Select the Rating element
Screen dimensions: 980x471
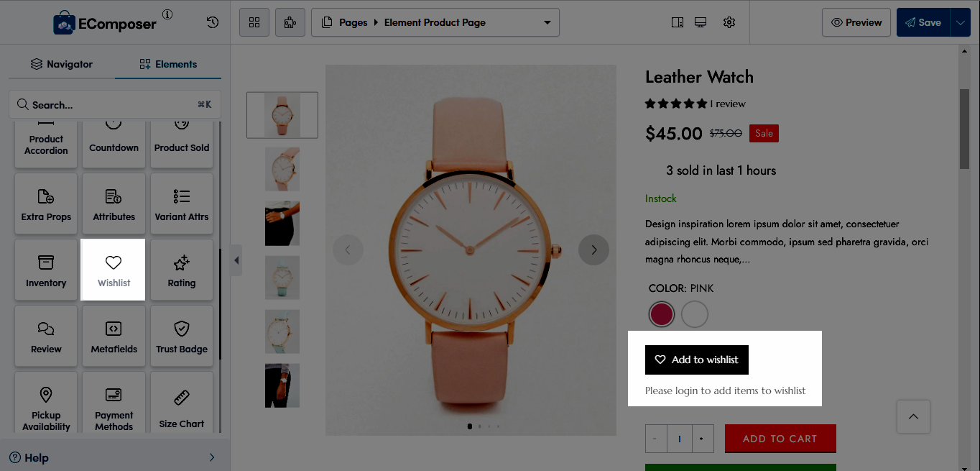click(182, 270)
